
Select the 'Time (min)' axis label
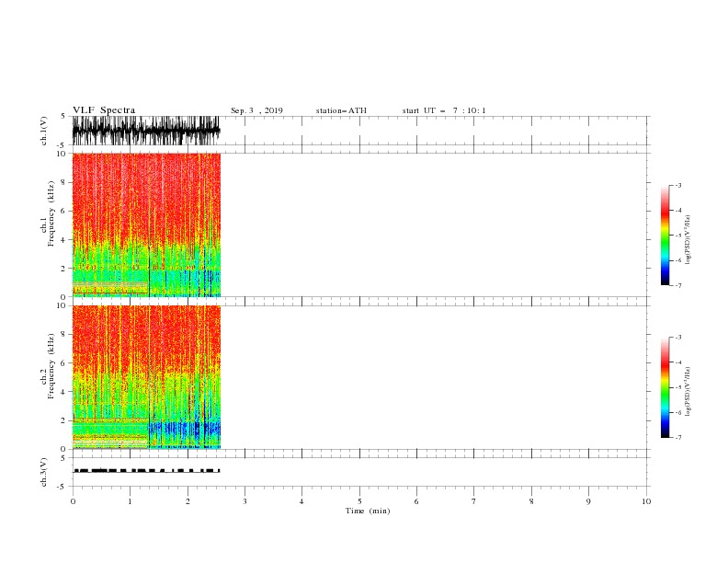click(368, 511)
